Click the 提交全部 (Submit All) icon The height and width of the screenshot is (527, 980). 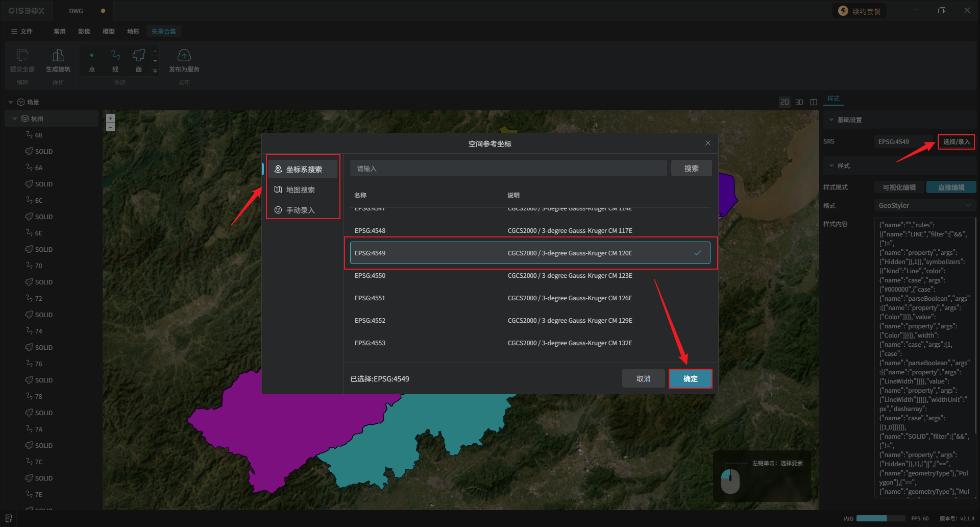click(x=22, y=56)
